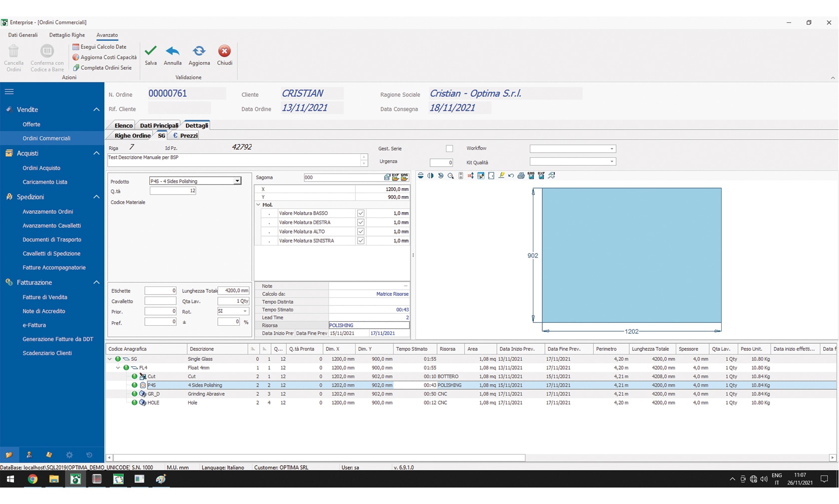The height and width of the screenshot is (504, 839).
Task: Toggle Valore Molatura SINISTRA checkbox
Action: pos(361,241)
